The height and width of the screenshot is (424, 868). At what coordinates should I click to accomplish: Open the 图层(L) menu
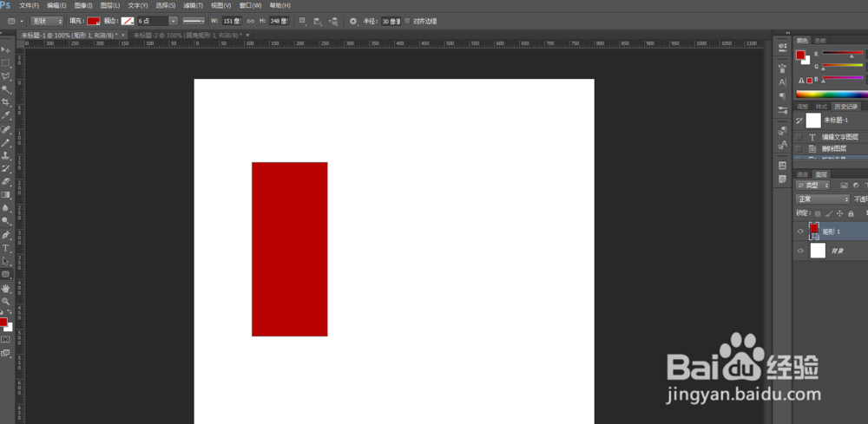click(x=109, y=5)
